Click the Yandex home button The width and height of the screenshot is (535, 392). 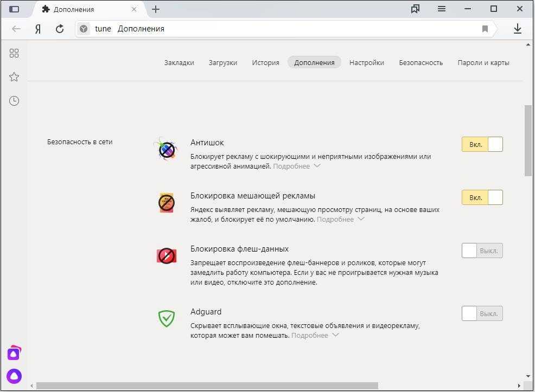(x=38, y=29)
